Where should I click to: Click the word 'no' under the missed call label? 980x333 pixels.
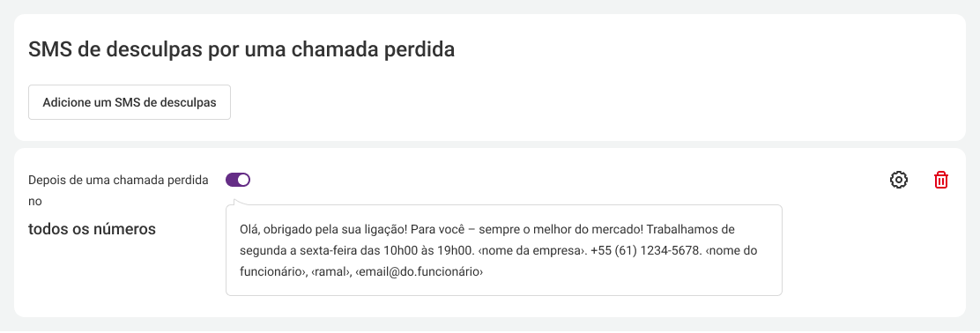(x=35, y=202)
